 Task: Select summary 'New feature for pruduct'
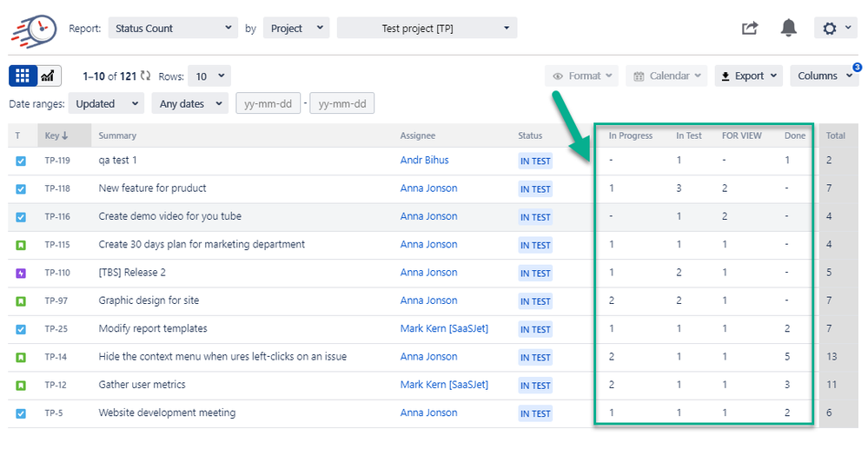point(152,188)
